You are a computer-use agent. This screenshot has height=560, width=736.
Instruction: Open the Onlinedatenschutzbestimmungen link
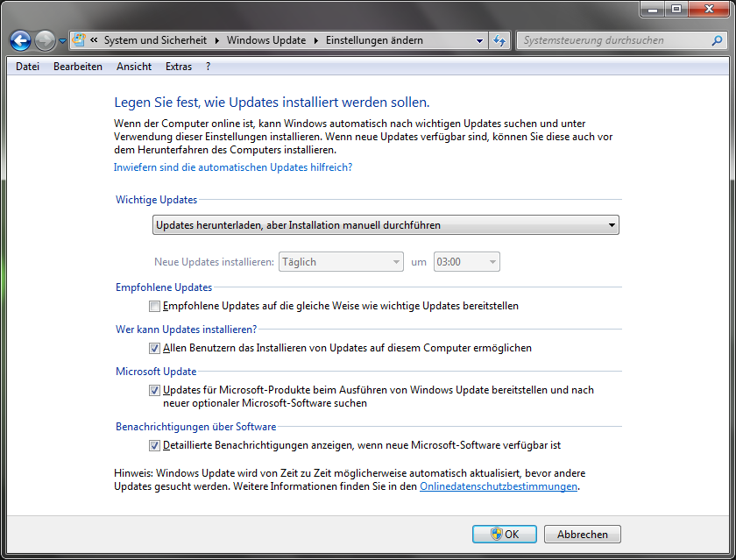coord(499,486)
